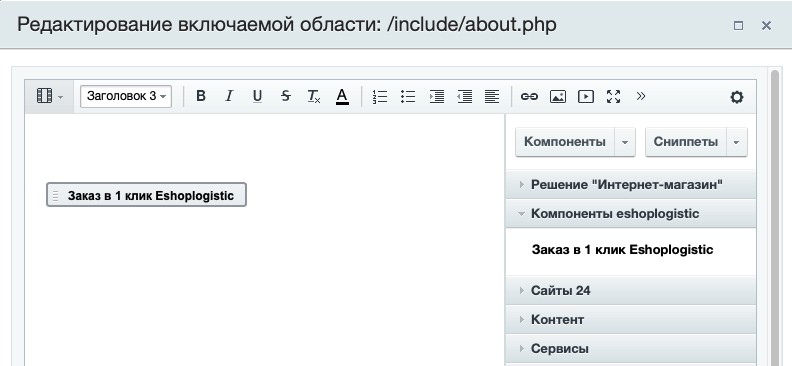Insert a bulleted list
Viewport: 792px width, 366px height.
click(x=408, y=96)
